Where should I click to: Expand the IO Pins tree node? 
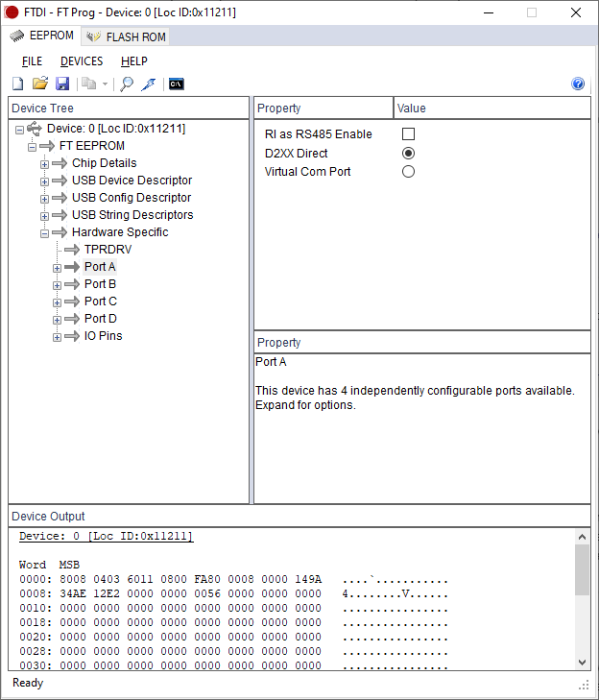57,337
